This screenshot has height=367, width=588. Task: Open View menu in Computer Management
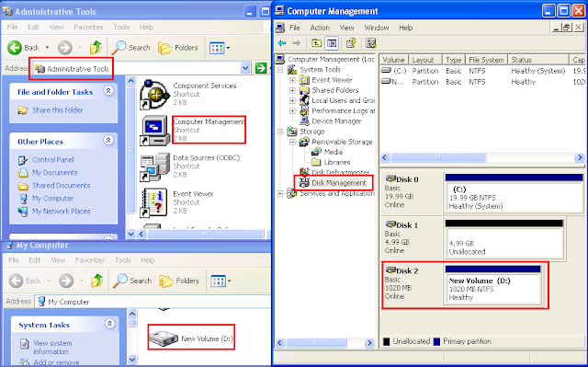(347, 28)
